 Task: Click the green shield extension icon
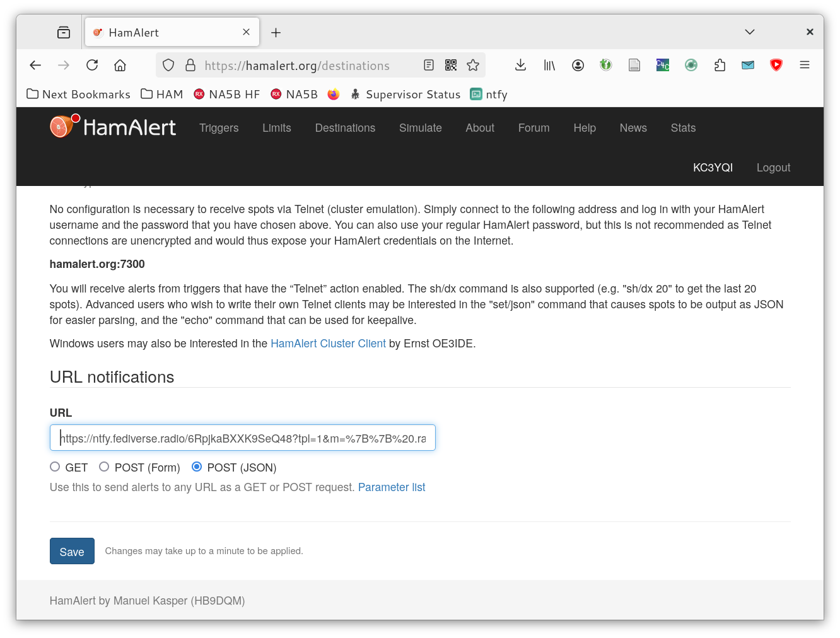point(606,65)
